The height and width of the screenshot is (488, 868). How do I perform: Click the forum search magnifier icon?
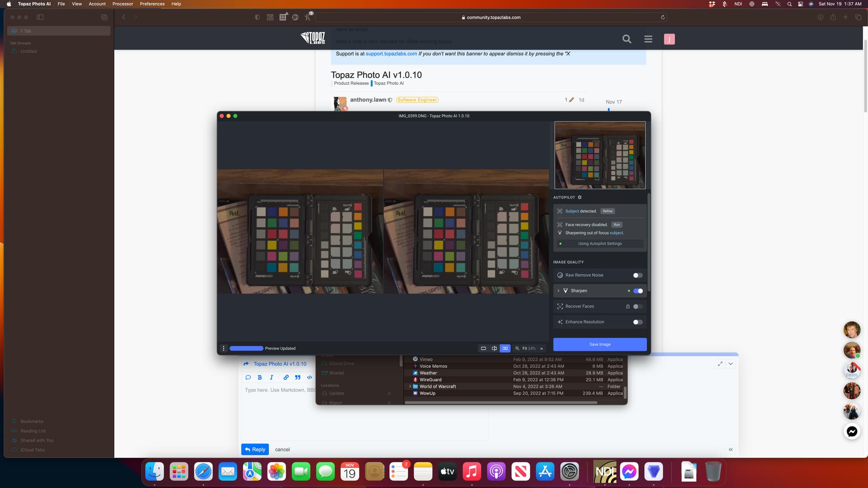627,39
